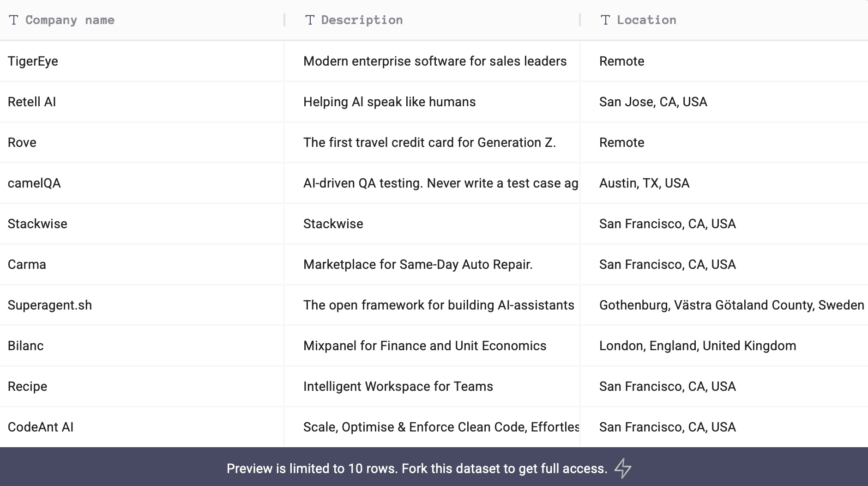
Task: Select the Company name column header
Action: click(70, 19)
